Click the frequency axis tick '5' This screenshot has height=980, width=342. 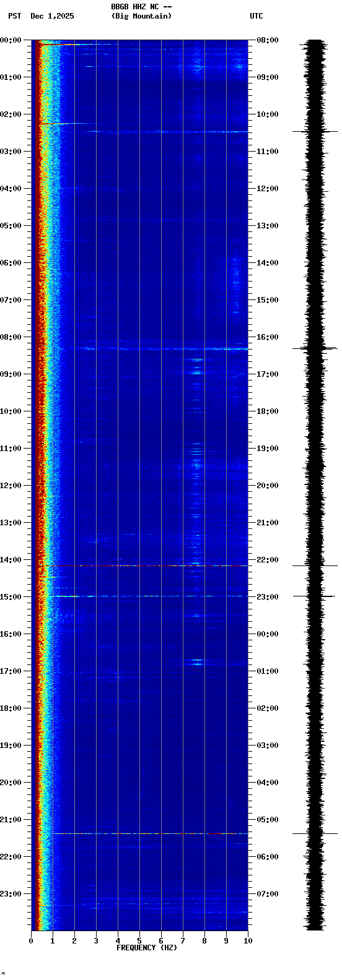(139, 941)
